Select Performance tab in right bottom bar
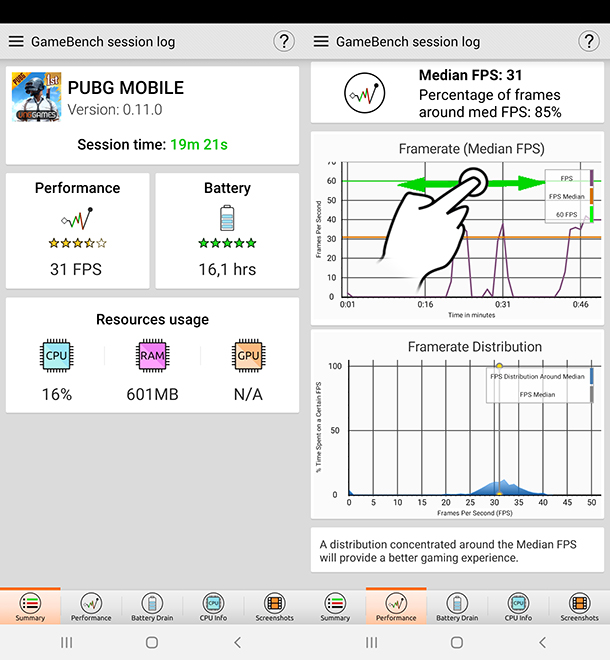The height and width of the screenshot is (660, 610). coord(396,607)
